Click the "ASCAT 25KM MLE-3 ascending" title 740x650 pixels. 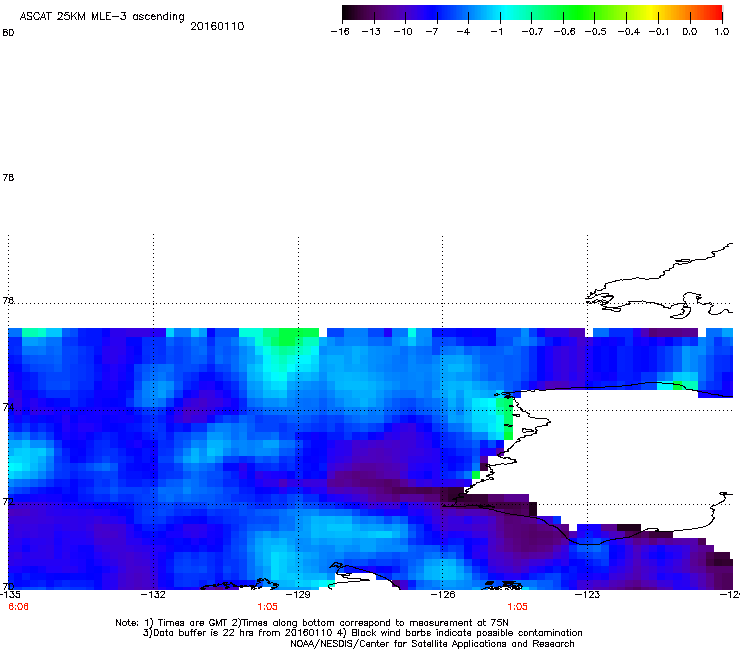(102, 16)
